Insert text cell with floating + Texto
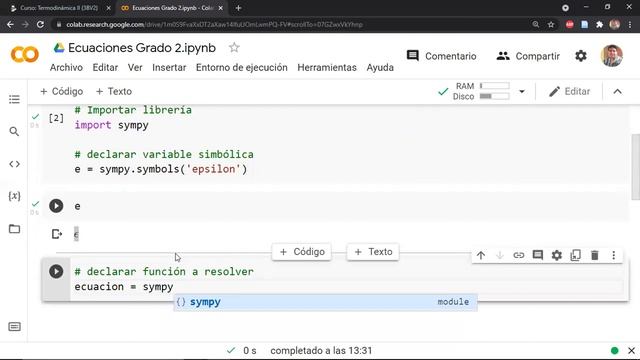This screenshot has height=360, width=640. [373, 252]
